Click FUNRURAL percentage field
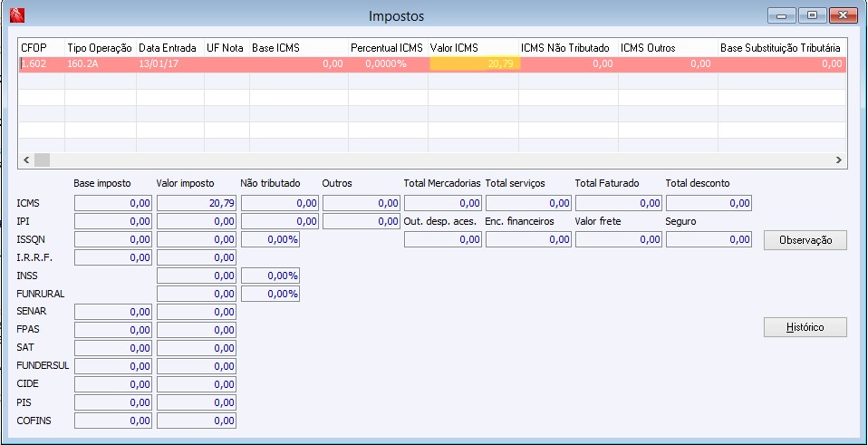868x445 pixels. coord(271,294)
